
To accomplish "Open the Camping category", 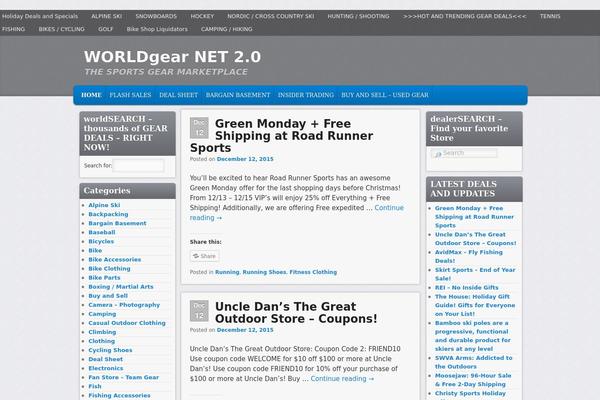I will click(102, 314).
